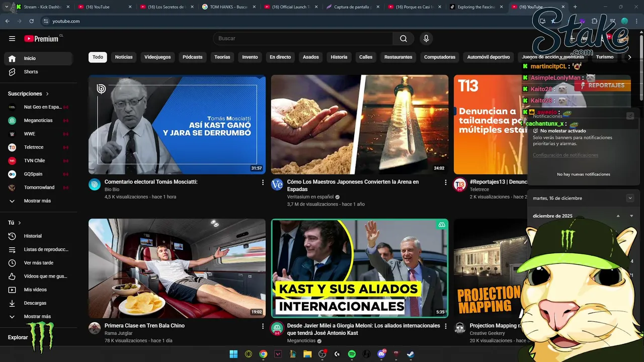
Task: Open the Suscripciones section chevron
Action: pos(47,94)
